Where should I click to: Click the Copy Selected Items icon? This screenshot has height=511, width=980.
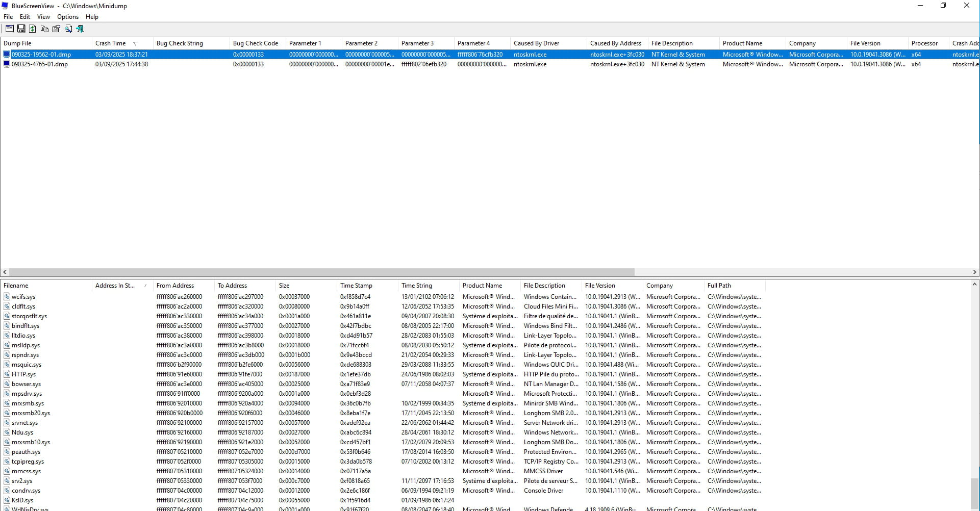click(x=44, y=29)
